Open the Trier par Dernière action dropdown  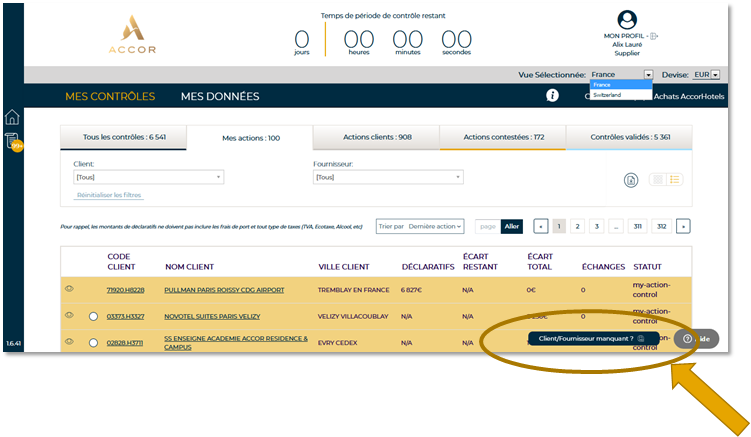pos(420,226)
